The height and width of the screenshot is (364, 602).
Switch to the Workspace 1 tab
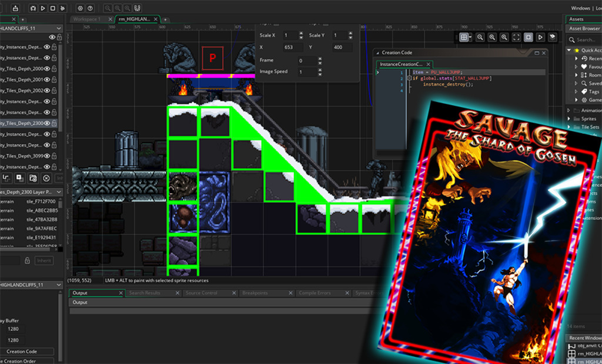click(x=86, y=19)
